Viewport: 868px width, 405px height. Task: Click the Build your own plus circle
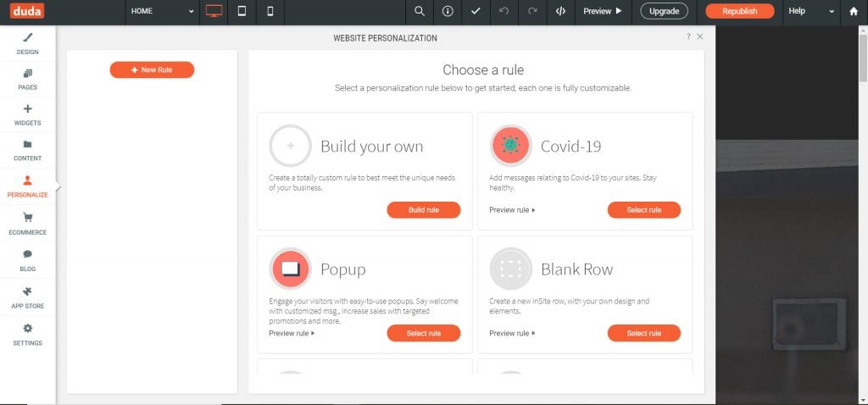click(x=291, y=146)
